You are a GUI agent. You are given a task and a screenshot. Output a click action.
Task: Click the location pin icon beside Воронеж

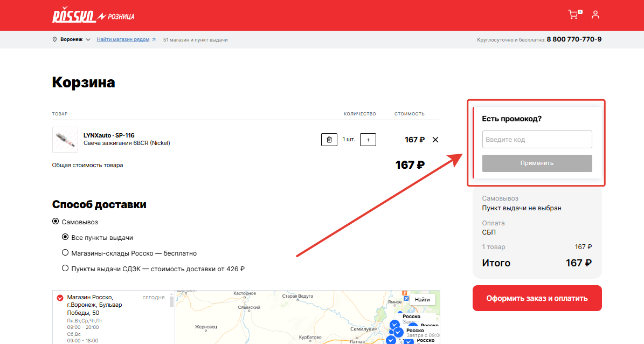[54, 39]
